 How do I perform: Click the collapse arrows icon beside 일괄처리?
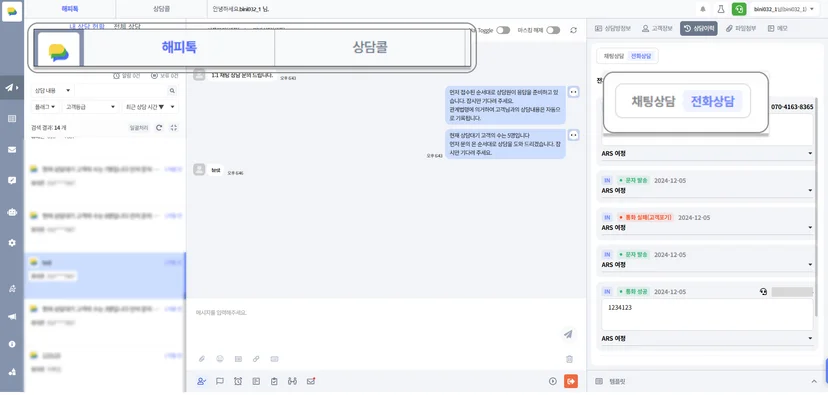click(x=174, y=128)
